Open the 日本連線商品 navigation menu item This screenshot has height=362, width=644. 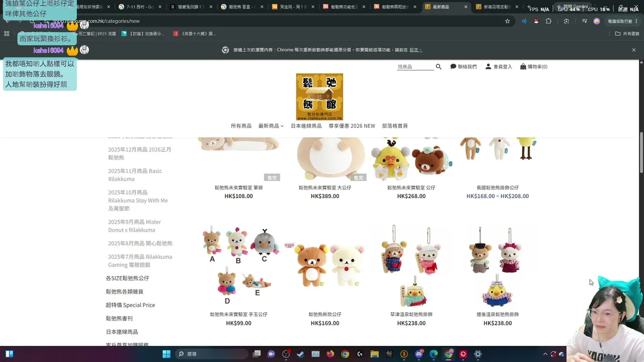coord(306,126)
